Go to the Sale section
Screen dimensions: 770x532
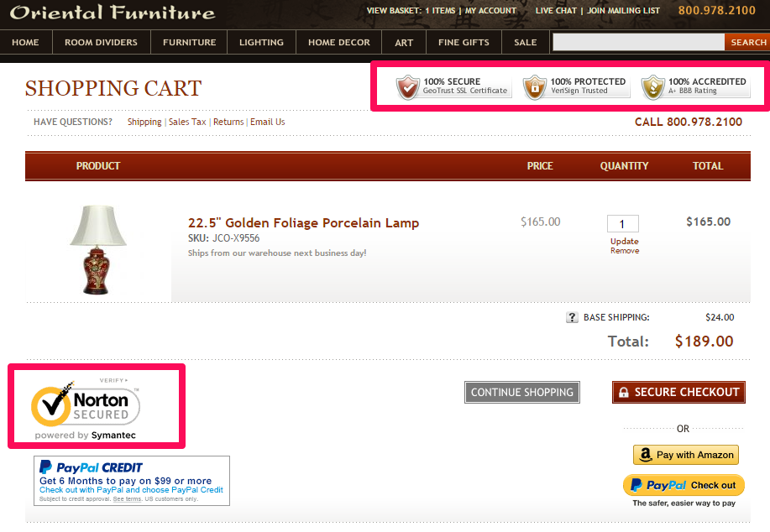(525, 42)
